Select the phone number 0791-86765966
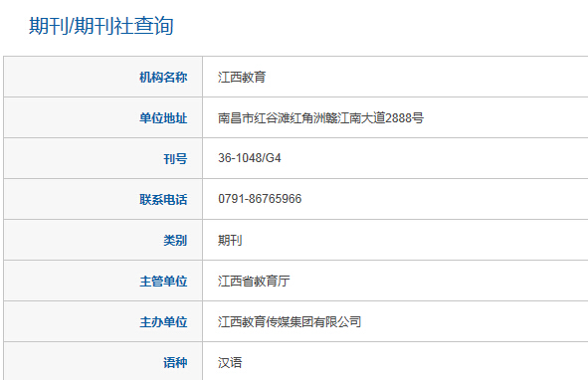588x380 pixels. point(260,199)
